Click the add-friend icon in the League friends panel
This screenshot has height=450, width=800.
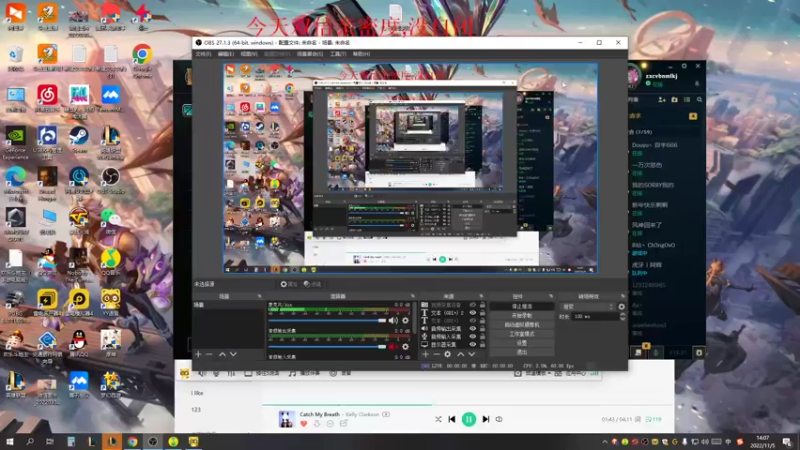coord(662,100)
